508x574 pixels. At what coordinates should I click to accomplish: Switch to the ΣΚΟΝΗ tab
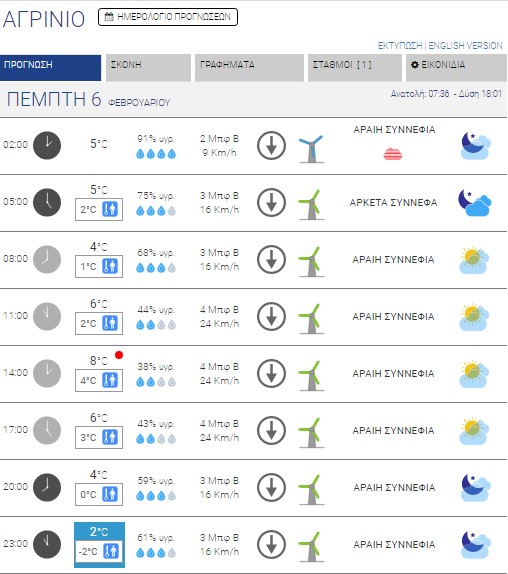[148, 68]
